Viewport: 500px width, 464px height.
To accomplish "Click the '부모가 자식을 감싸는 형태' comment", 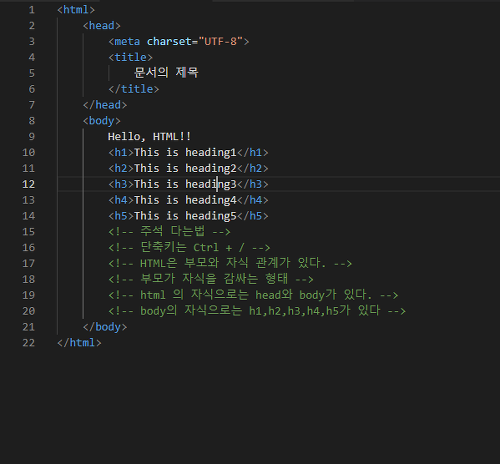I will coord(211,279).
